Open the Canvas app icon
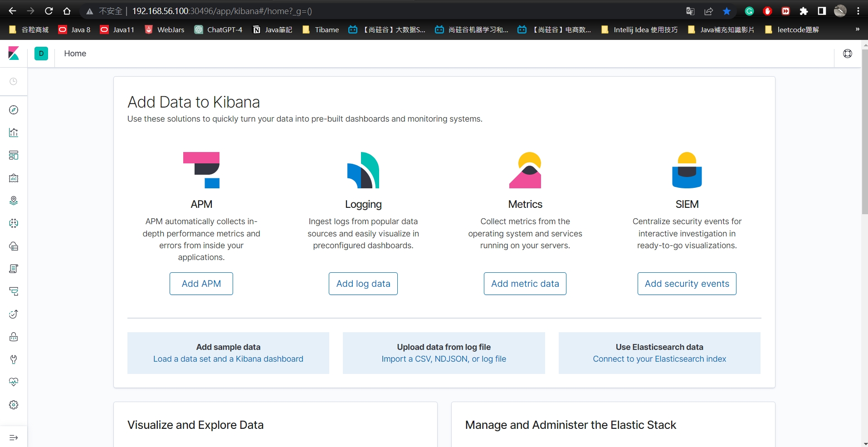The height and width of the screenshot is (447, 868). click(x=14, y=178)
